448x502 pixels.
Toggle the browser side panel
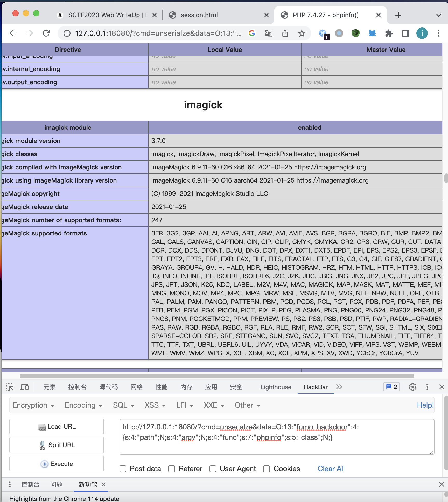coord(405,33)
